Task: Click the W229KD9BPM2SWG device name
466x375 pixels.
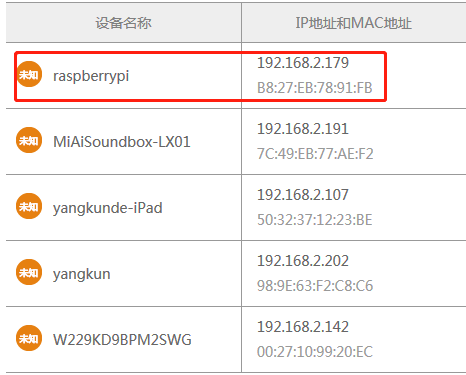Action: pos(122,340)
